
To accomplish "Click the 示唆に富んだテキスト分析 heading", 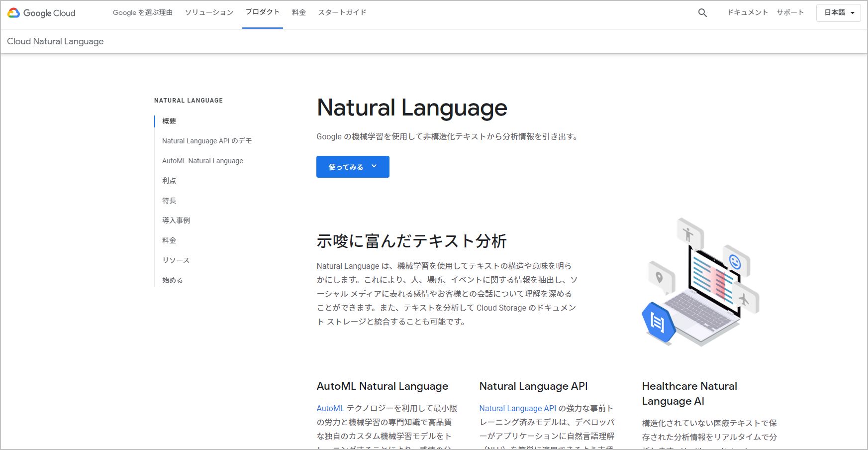I will click(411, 241).
